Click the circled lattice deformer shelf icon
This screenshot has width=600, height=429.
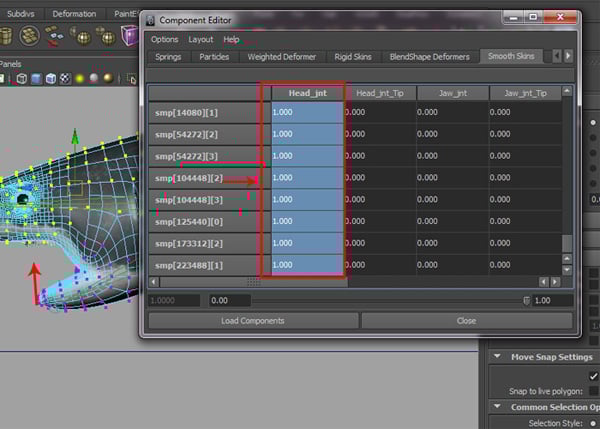[x=31, y=36]
